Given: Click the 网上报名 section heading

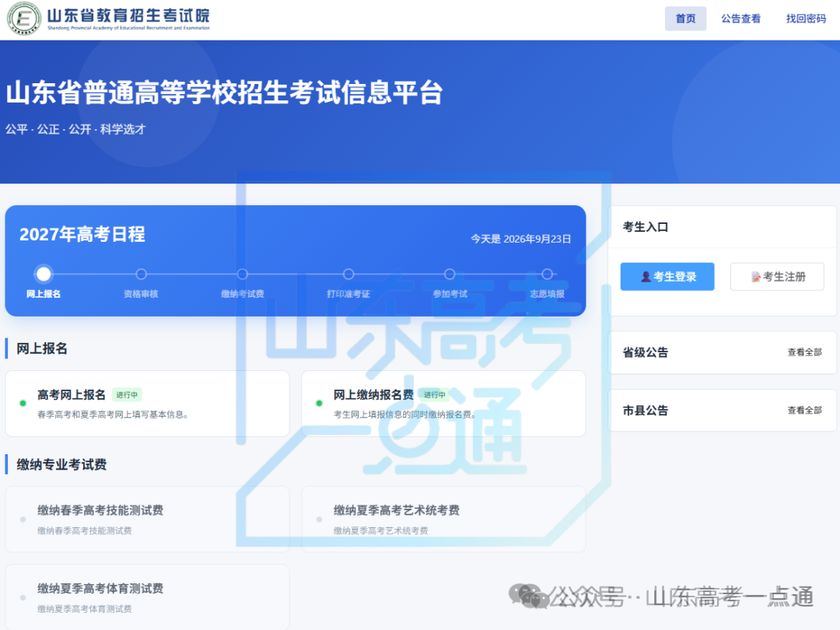Looking at the screenshot, I should tap(42, 348).
